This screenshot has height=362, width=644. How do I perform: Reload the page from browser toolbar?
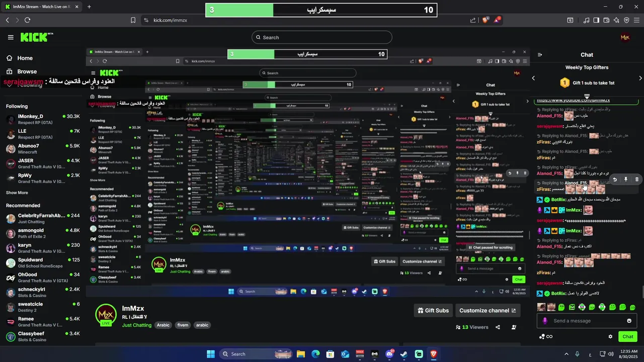27,20
